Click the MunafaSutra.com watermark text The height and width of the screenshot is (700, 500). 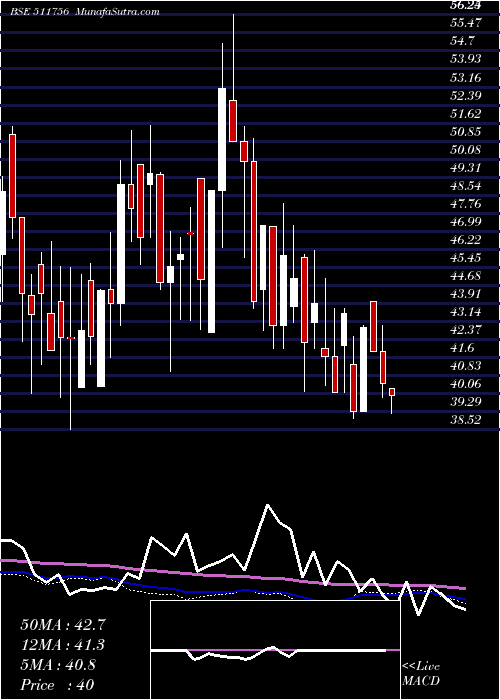117,12
